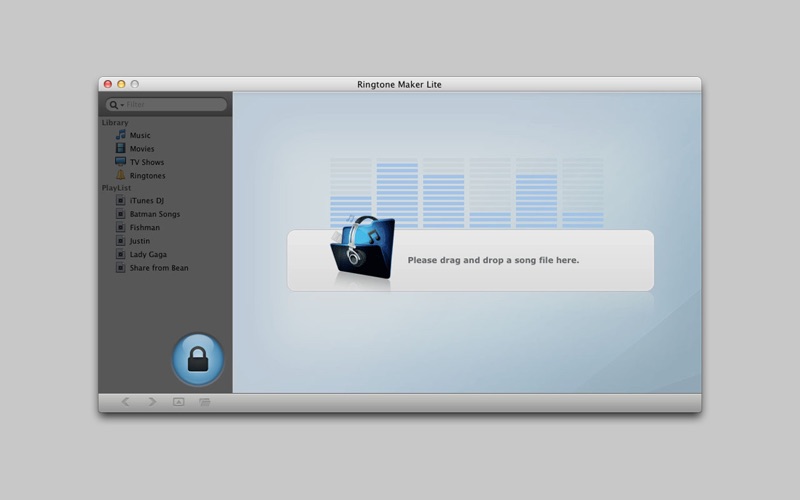Click the PlayList section header
Screen dimensions: 800x500
point(116,188)
